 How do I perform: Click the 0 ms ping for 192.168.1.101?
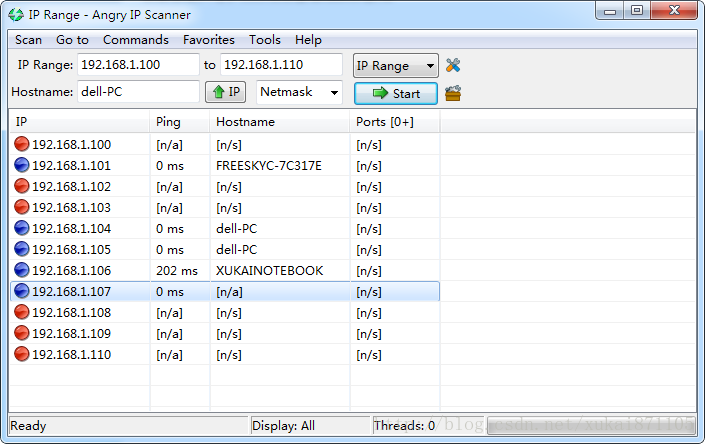click(x=170, y=166)
